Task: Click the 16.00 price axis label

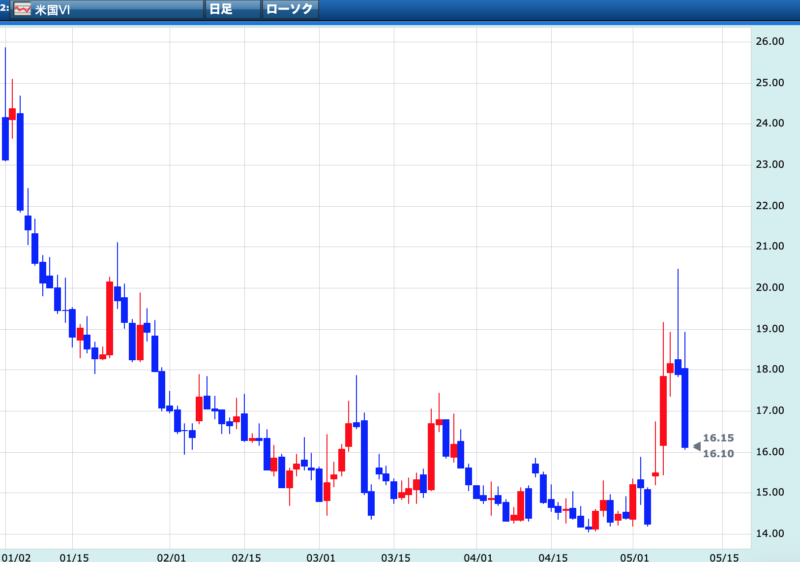Action: tap(770, 452)
